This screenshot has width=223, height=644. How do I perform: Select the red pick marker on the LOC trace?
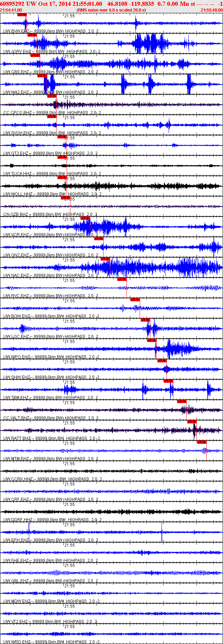pos(145,320)
